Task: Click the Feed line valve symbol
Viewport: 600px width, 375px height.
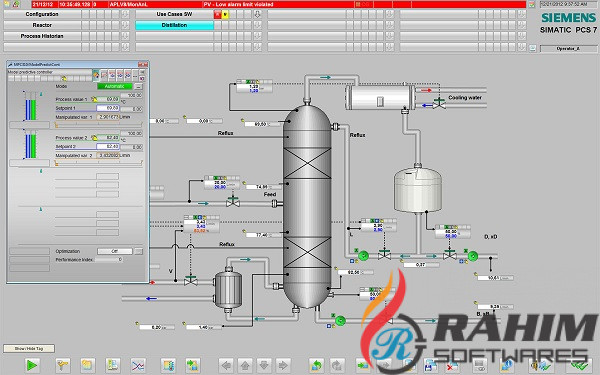Action: [x=233, y=201]
